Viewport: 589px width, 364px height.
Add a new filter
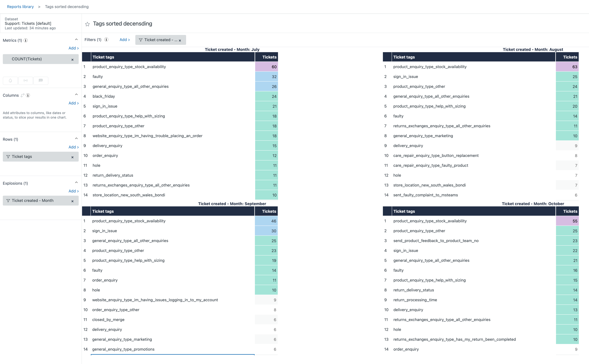click(x=125, y=40)
